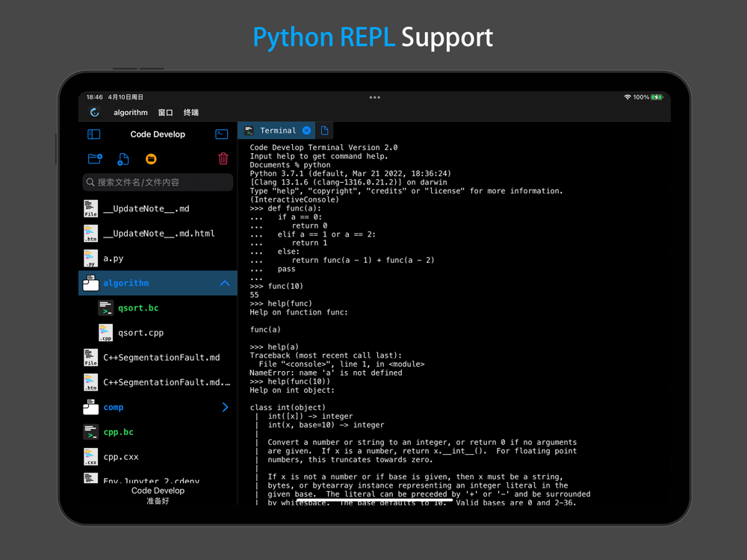Open cpp.bc file
The width and height of the screenshot is (747, 560).
(x=158, y=432)
